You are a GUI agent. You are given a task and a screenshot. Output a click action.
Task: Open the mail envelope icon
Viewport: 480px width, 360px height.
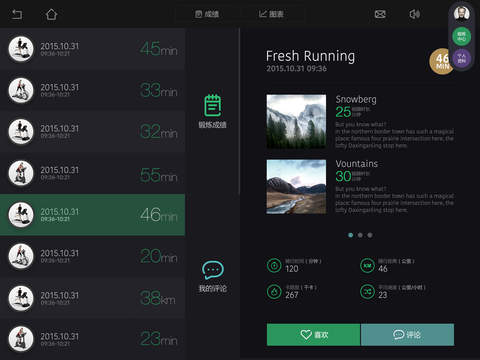click(380, 14)
